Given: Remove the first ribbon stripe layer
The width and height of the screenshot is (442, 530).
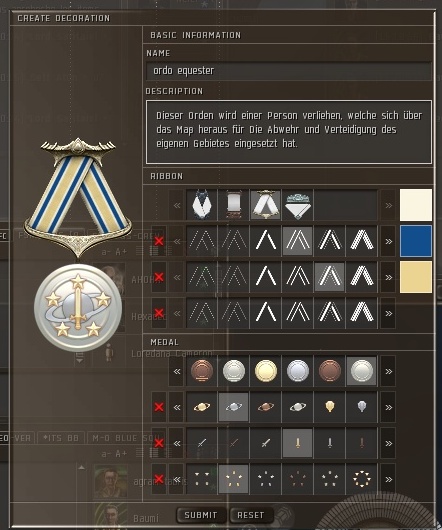Looking at the screenshot, I should click(159, 241).
